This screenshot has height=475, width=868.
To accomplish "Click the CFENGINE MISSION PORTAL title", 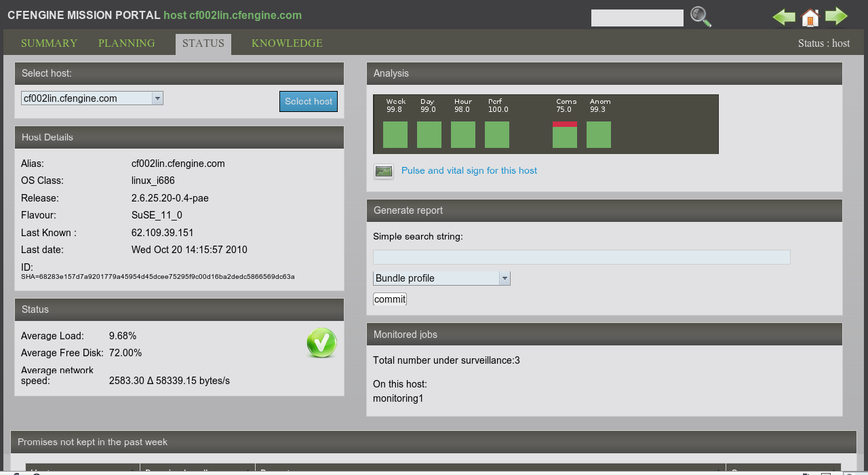I will click(84, 15).
